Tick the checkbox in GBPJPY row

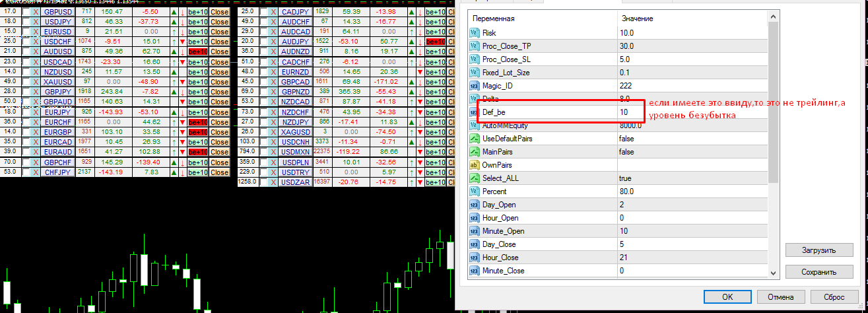click(26, 91)
